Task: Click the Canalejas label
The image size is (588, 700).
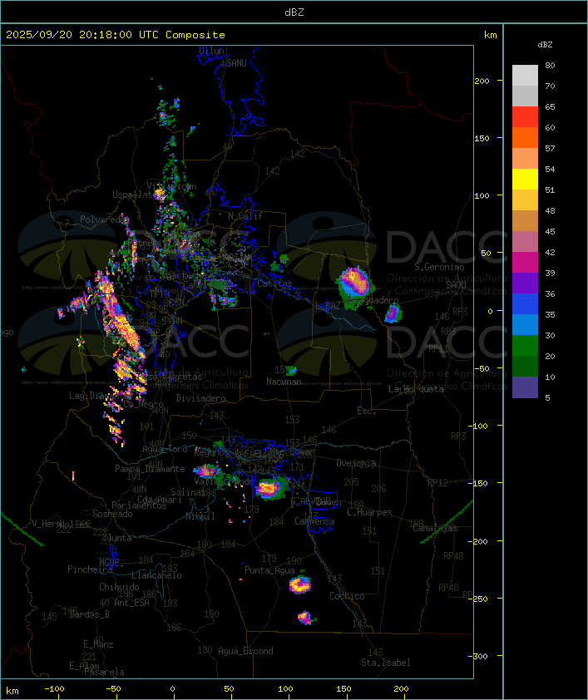Action: click(435, 529)
